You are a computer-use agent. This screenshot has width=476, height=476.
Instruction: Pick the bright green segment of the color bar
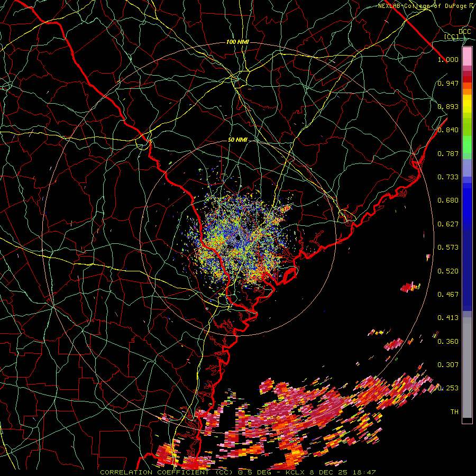pos(467,144)
